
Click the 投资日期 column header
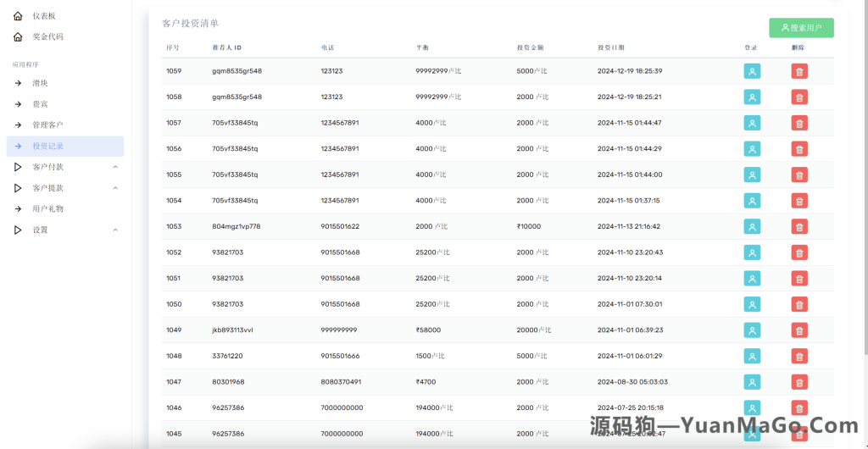point(611,47)
